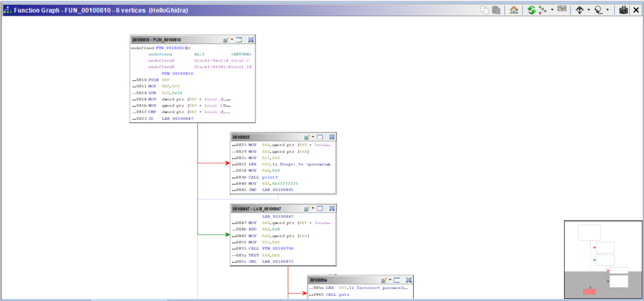Close the Function Graph panel

(636, 10)
